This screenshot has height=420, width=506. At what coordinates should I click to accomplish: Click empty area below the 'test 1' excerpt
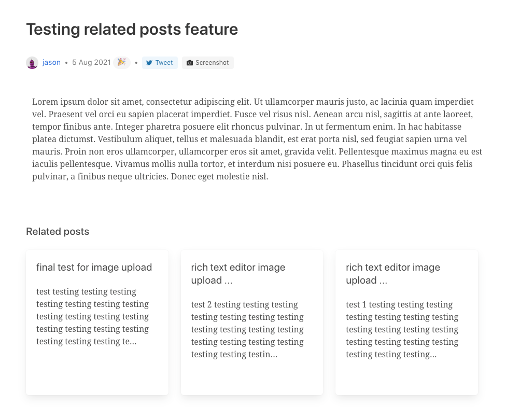tap(406, 379)
